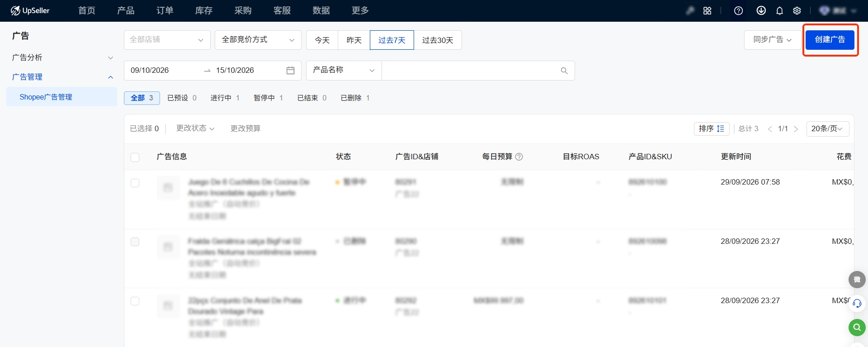This screenshot has height=347, width=868.
Task: Open the help question mark icon
Action: [x=738, y=10]
